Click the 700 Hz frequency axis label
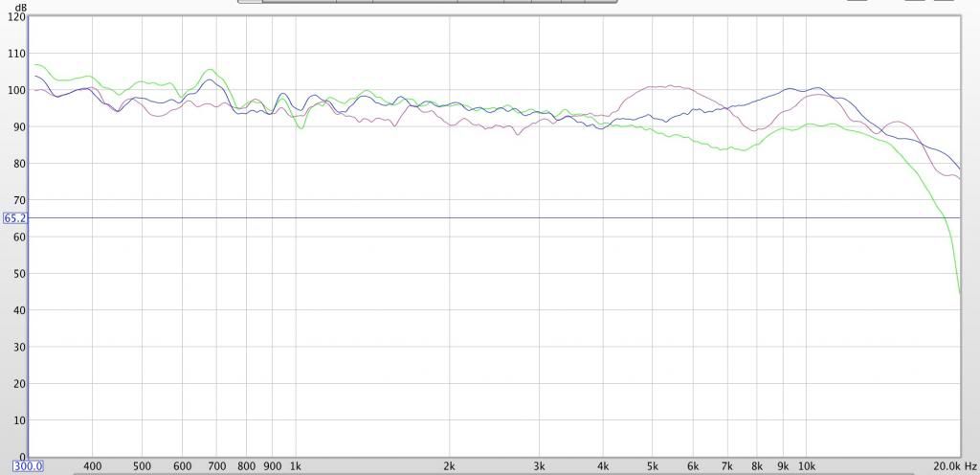 tap(217, 466)
